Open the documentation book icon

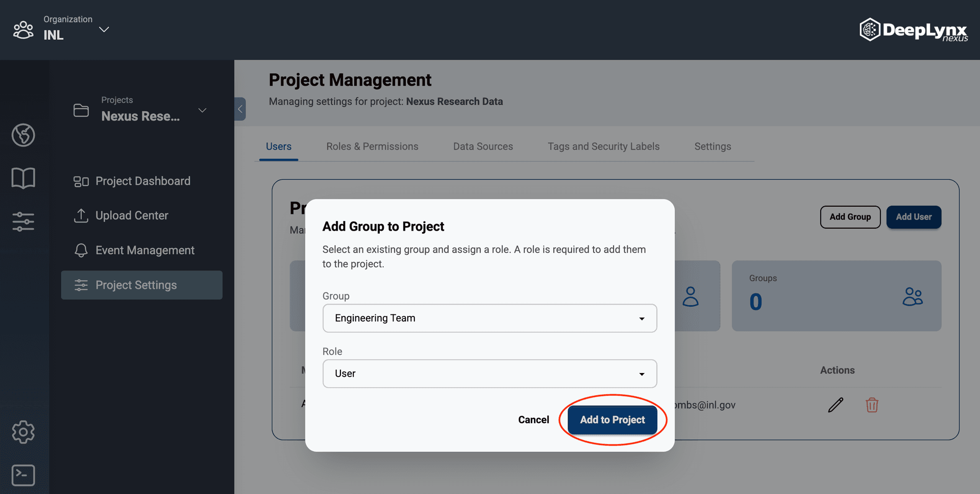[x=23, y=178]
